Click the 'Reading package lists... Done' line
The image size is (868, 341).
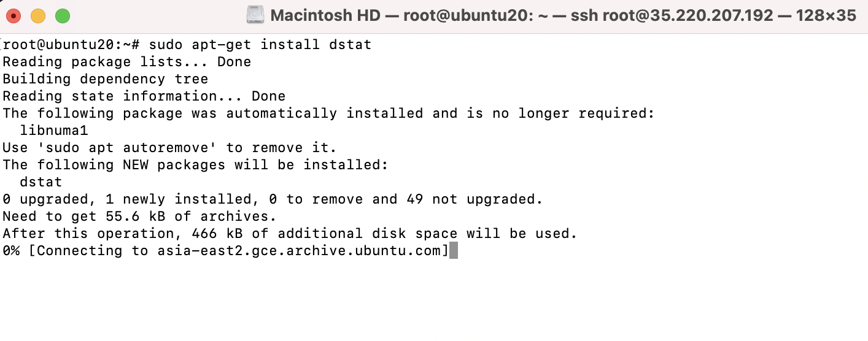tap(127, 62)
